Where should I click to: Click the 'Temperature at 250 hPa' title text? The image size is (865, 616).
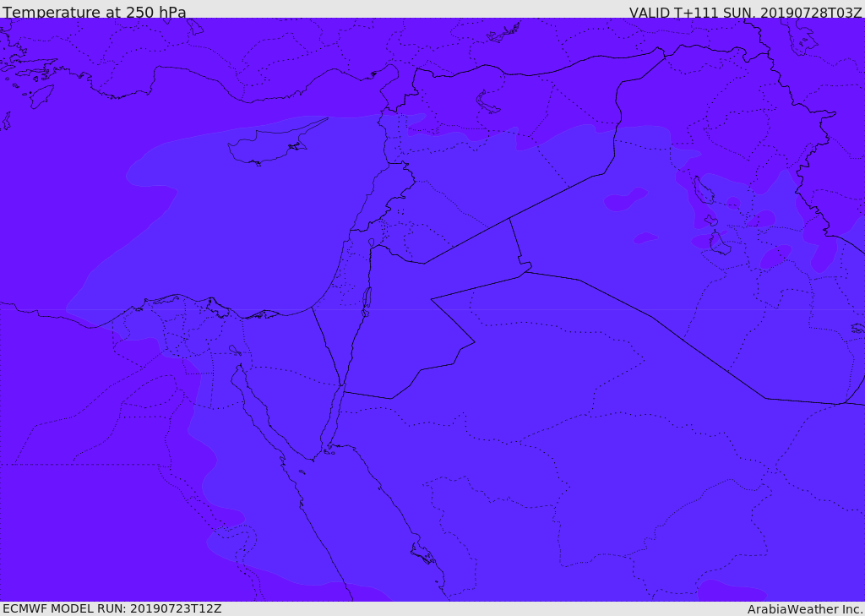[95, 12]
